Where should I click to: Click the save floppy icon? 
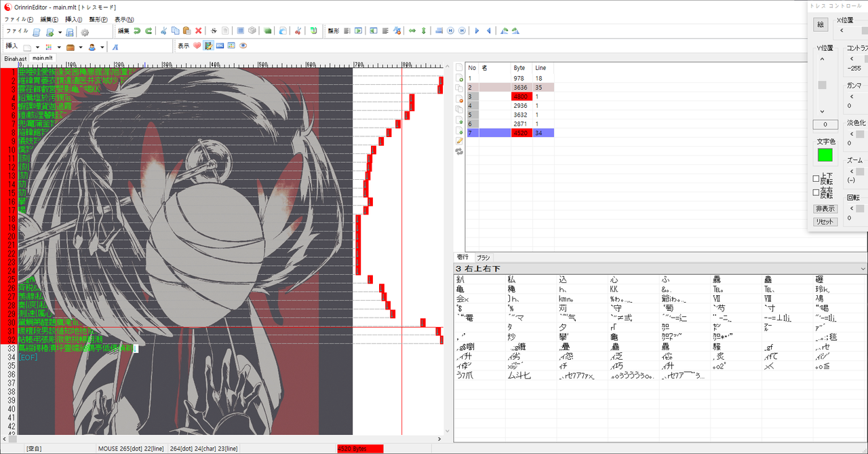tap(70, 32)
